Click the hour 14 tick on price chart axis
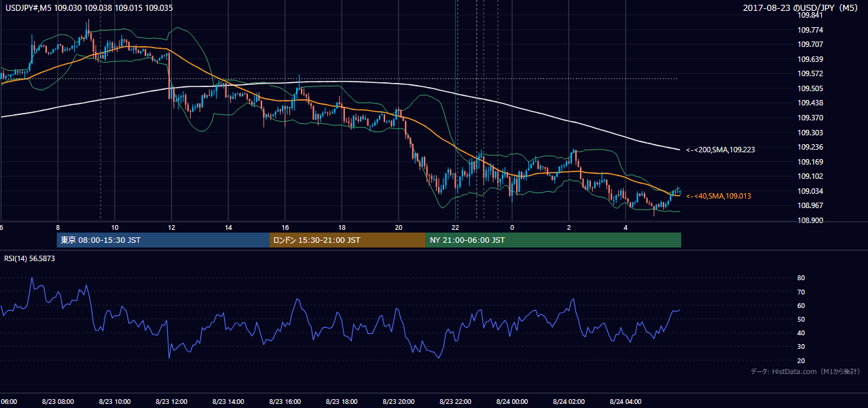This screenshot has height=408, width=868. click(228, 227)
